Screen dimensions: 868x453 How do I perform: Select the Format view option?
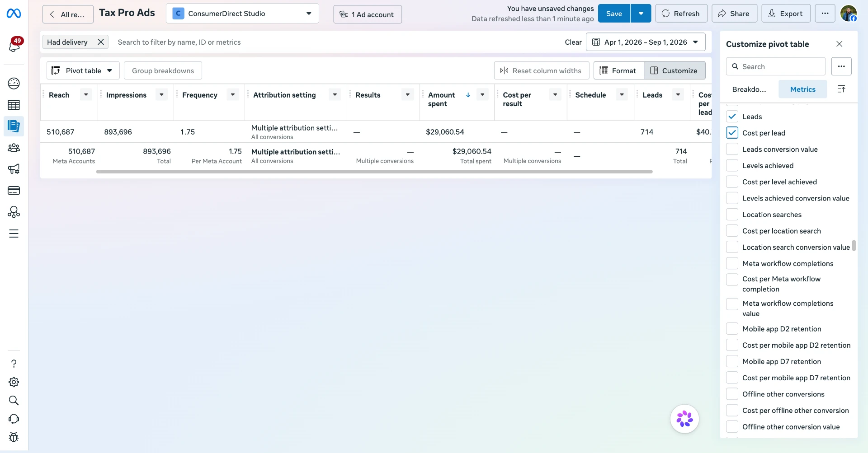click(618, 70)
